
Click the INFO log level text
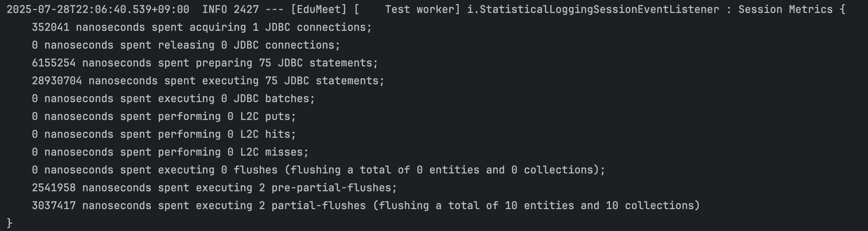pos(214,9)
